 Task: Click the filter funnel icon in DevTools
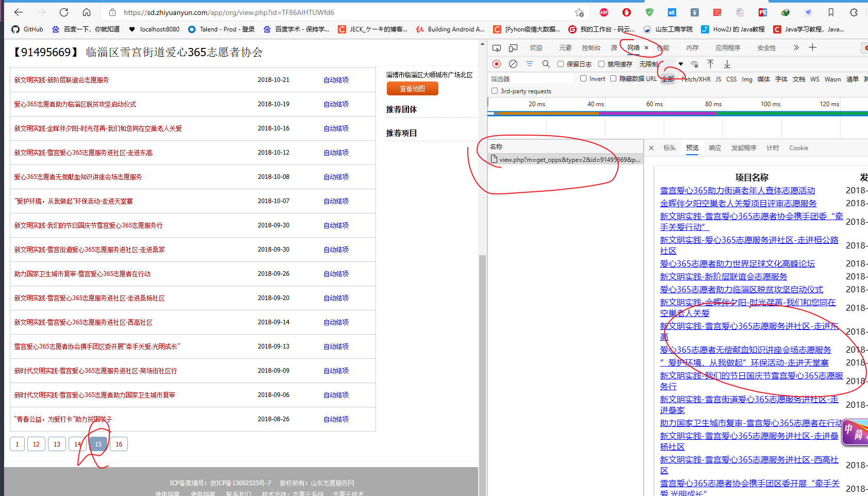pos(530,64)
